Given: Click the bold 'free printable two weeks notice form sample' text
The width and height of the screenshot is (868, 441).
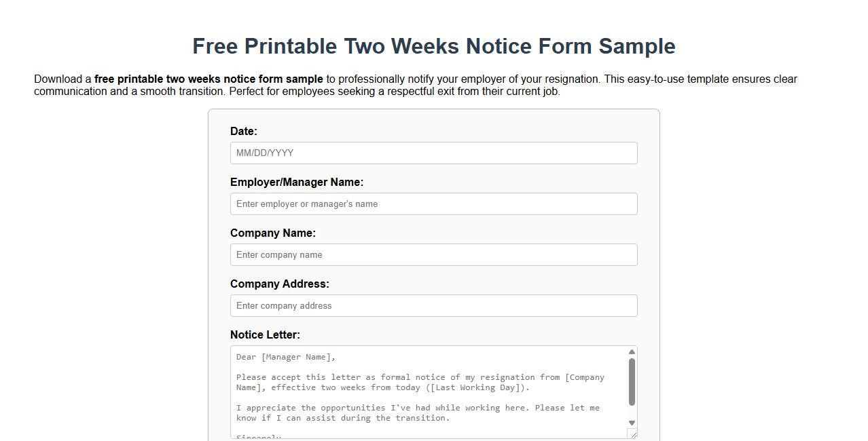Looking at the screenshot, I should point(208,79).
